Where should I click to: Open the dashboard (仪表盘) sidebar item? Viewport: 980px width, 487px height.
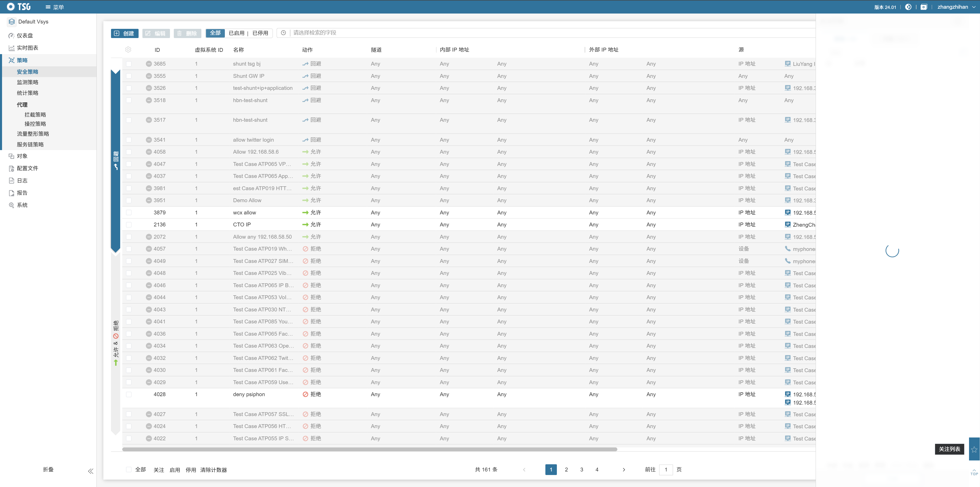point(25,35)
